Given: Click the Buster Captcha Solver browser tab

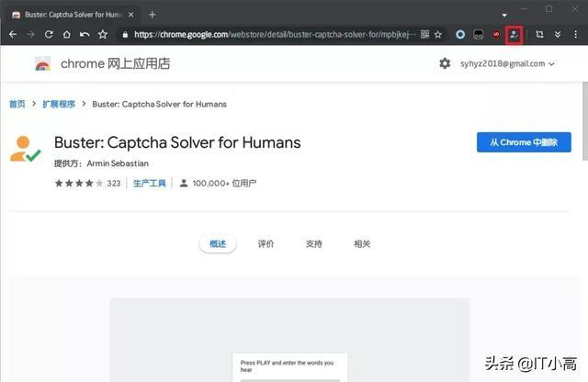Looking at the screenshot, I should pyautogui.click(x=73, y=15).
